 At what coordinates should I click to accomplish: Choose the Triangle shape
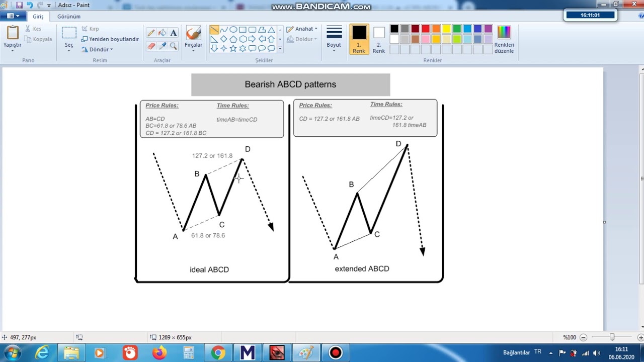(271, 30)
